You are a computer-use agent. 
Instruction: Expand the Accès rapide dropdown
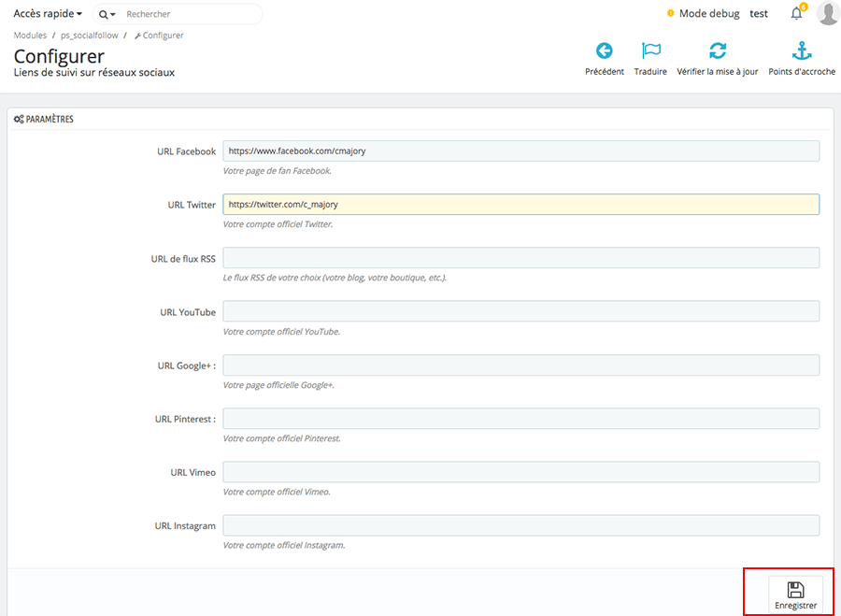[x=48, y=14]
